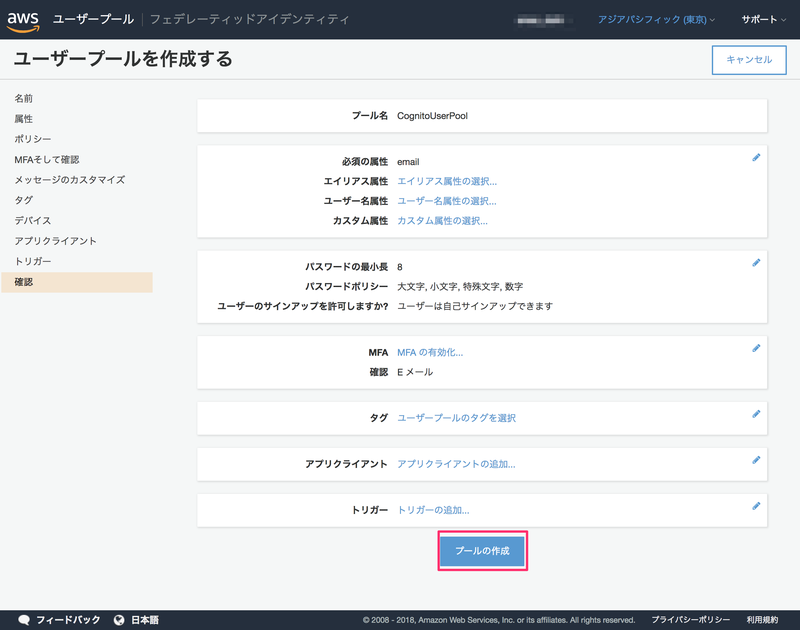The image size is (800, 630).
Task: Click the プール名 label
Action: point(370,116)
